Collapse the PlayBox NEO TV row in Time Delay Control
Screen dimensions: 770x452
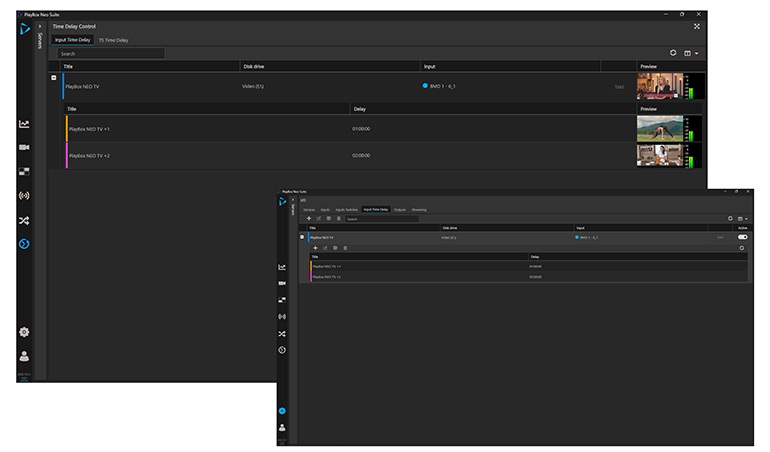coord(54,78)
